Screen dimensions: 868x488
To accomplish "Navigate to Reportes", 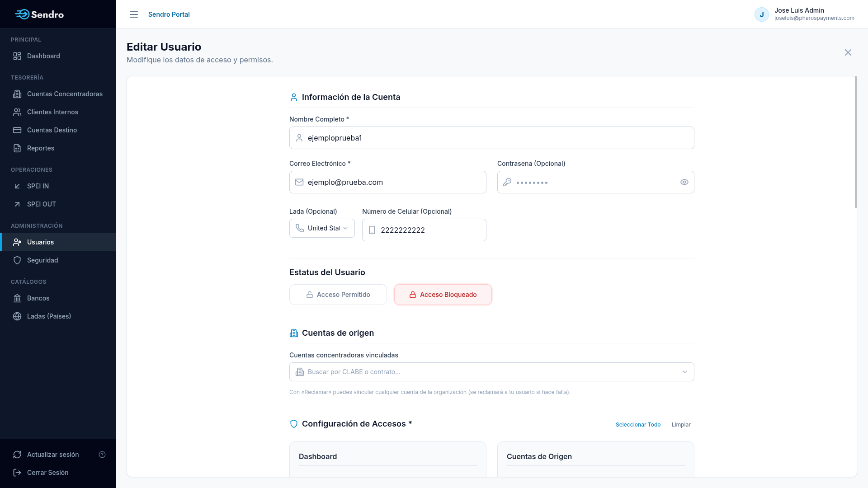I will (x=58, y=148).
